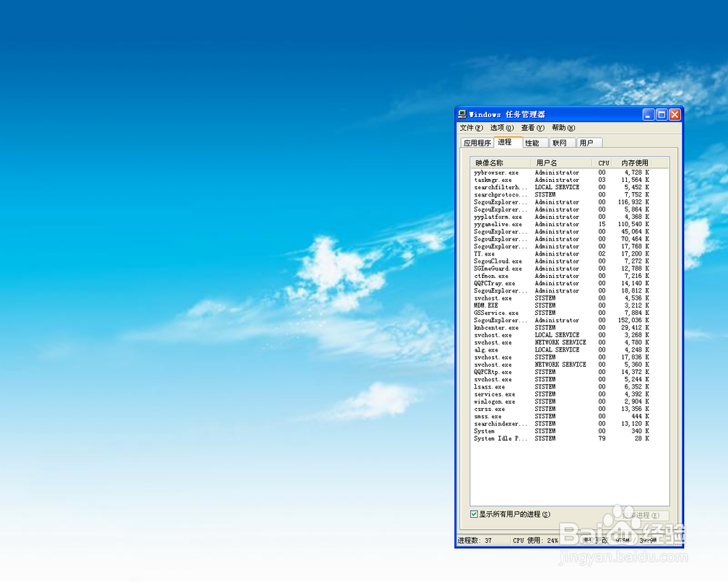Select the 进程 tab
The image size is (728, 582).
[507, 142]
